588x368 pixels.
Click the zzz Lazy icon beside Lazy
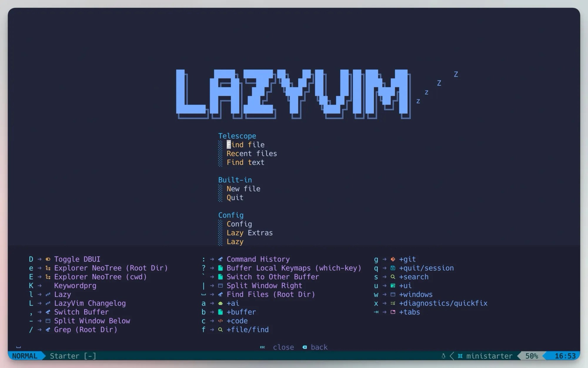click(x=48, y=294)
